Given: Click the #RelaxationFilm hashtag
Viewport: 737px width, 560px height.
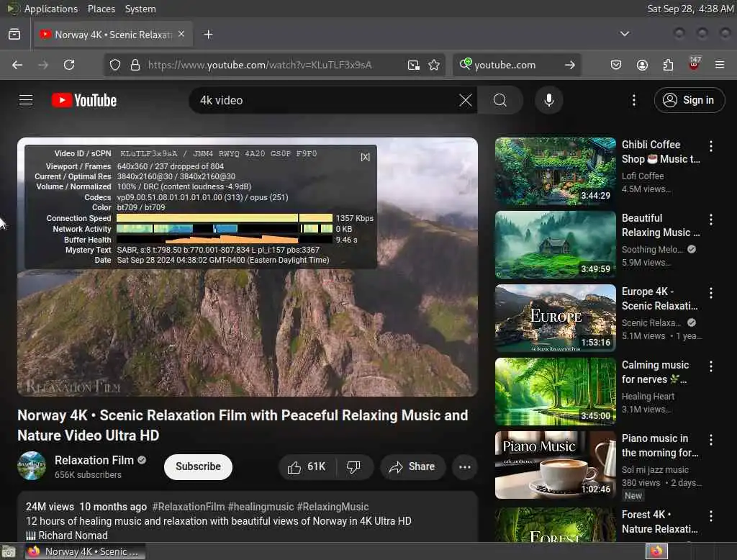Looking at the screenshot, I should click(189, 507).
